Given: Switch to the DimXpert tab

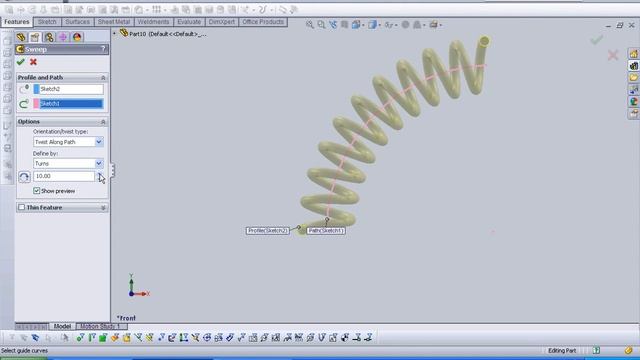Looking at the screenshot, I should (x=222, y=22).
